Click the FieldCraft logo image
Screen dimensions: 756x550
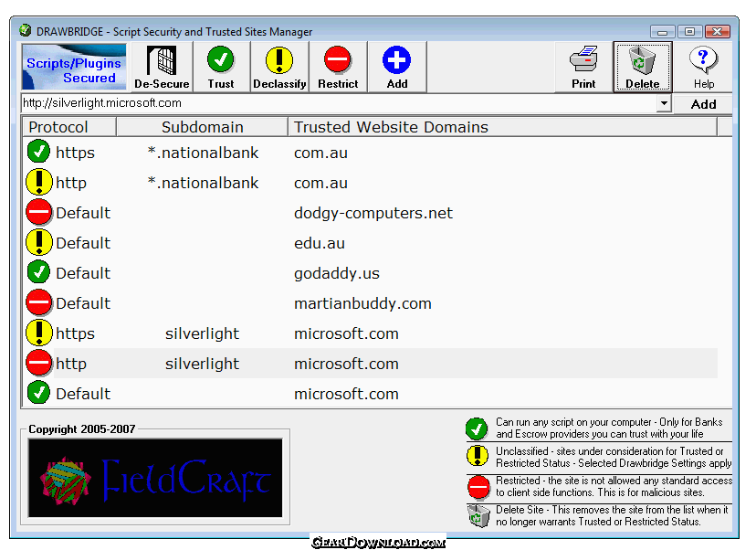[155, 478]
